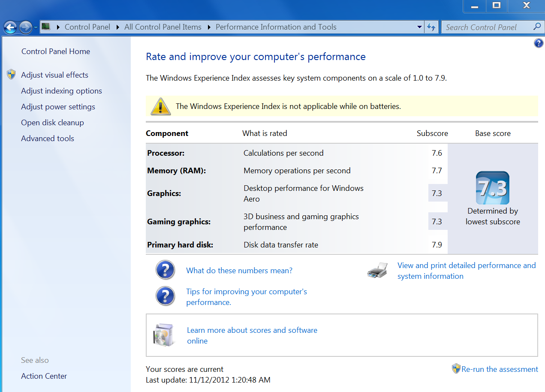The height and width of the screenshot is (392, 545).
Task: Open What do these numbers mean?
Action: tap(239, 271)
